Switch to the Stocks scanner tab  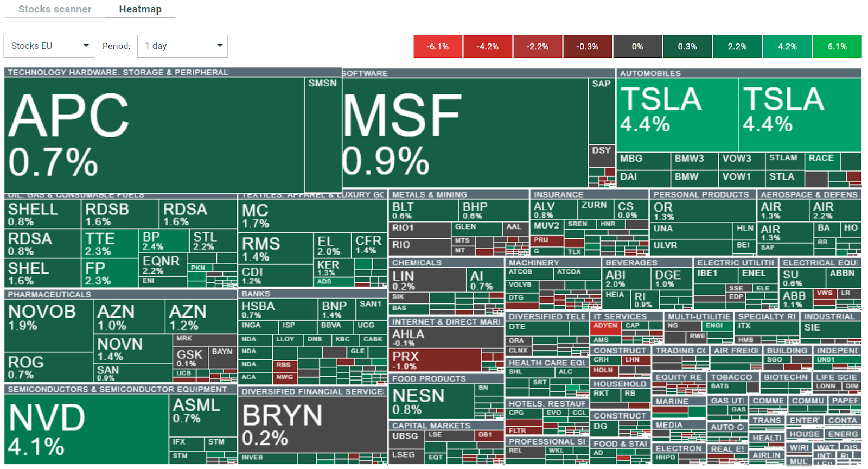[55, 9]
